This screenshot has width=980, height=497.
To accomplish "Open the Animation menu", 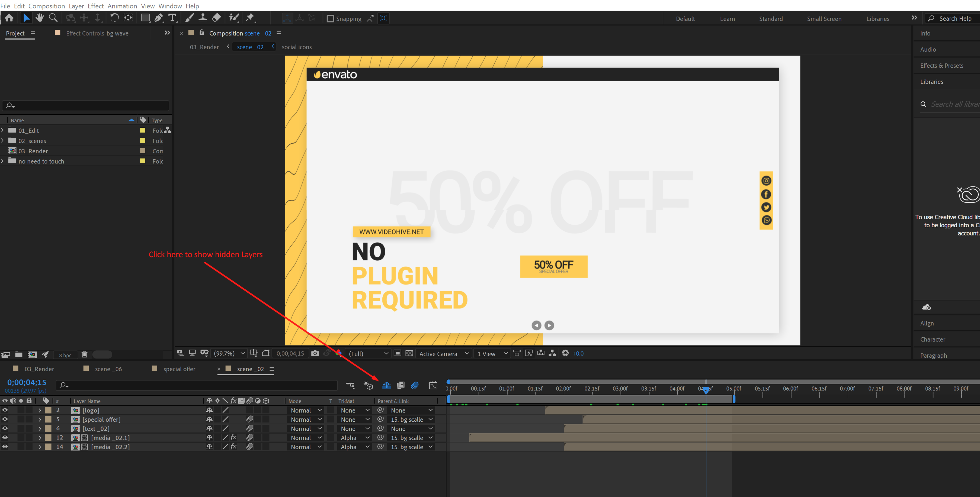I will click(122, 6).
